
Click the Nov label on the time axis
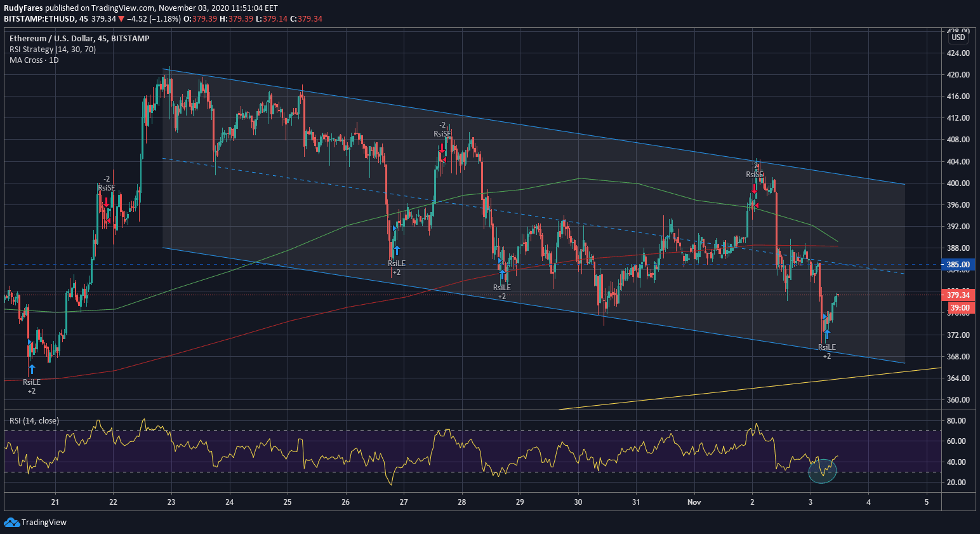point(694,502)
